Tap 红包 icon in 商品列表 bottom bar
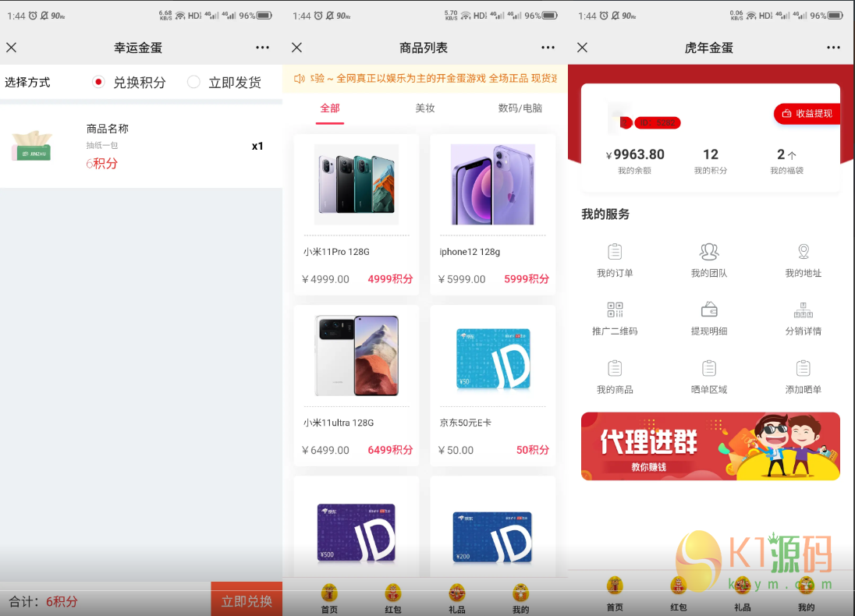This screenshot has width=855, height=616. [393, 593]
